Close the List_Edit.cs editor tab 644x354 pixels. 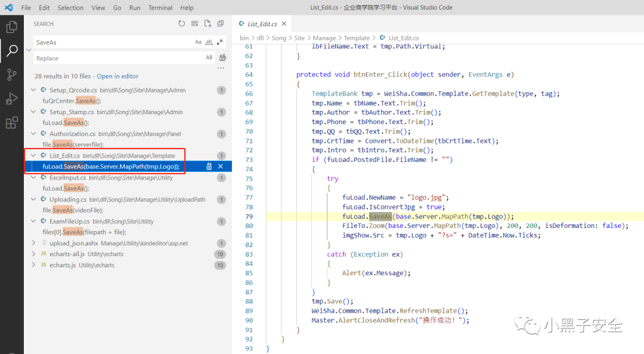[284, 24]
